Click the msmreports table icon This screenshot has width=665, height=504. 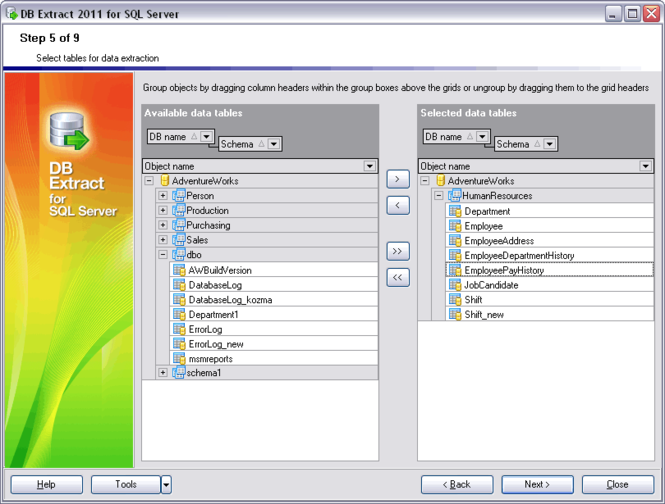coord(179,358)
